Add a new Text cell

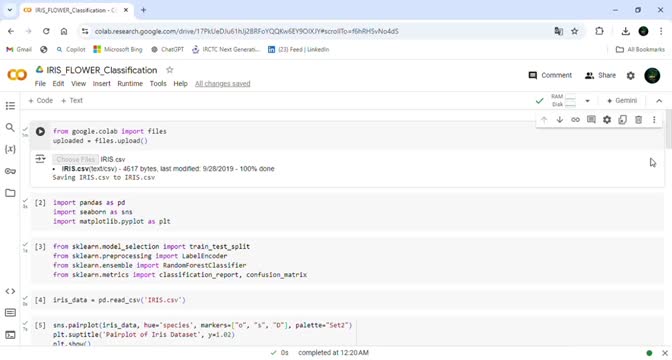tap(72, 101)
